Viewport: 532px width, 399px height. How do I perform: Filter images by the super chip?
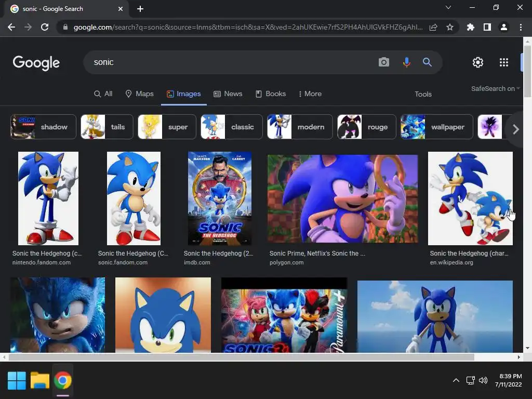(167, 127)
